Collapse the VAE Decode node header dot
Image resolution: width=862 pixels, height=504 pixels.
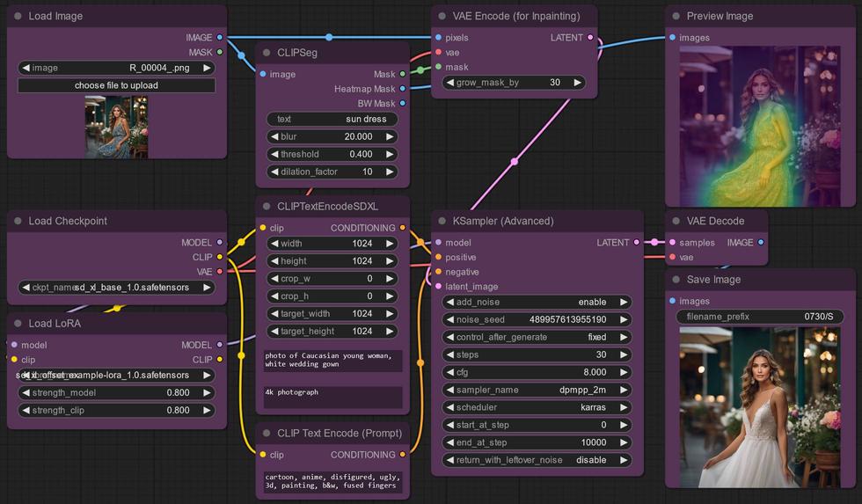point(676,221)
